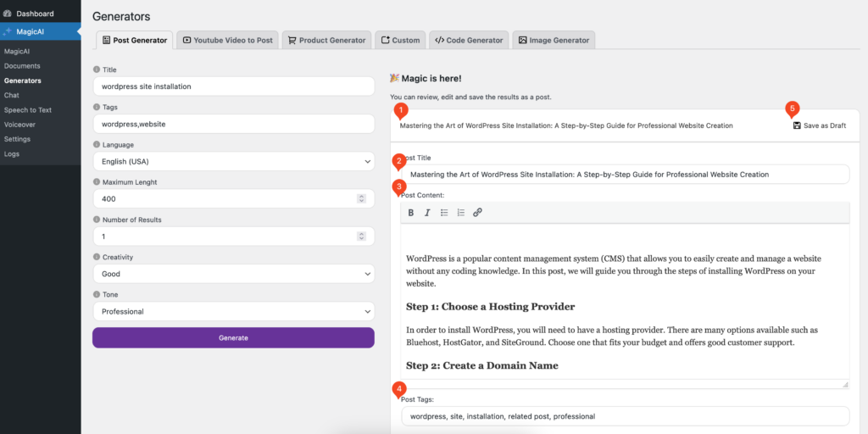
Task: Expand the Creativity dropdown
Action: [233, 274]
